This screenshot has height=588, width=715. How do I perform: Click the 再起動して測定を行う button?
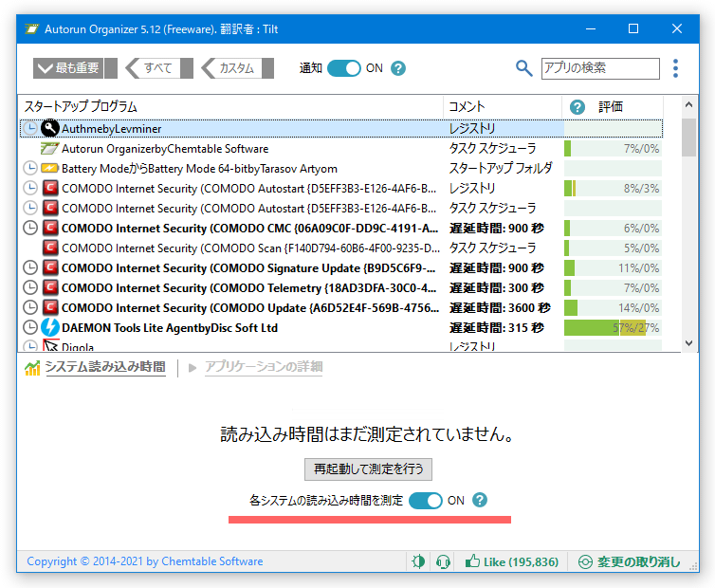369,469
